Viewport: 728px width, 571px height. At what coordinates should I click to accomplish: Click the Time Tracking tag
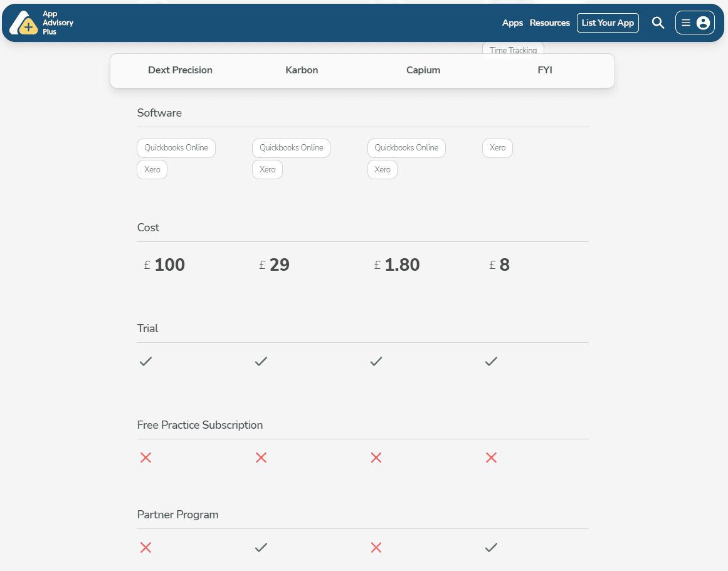pyautogui.click(x=513, y=50)
